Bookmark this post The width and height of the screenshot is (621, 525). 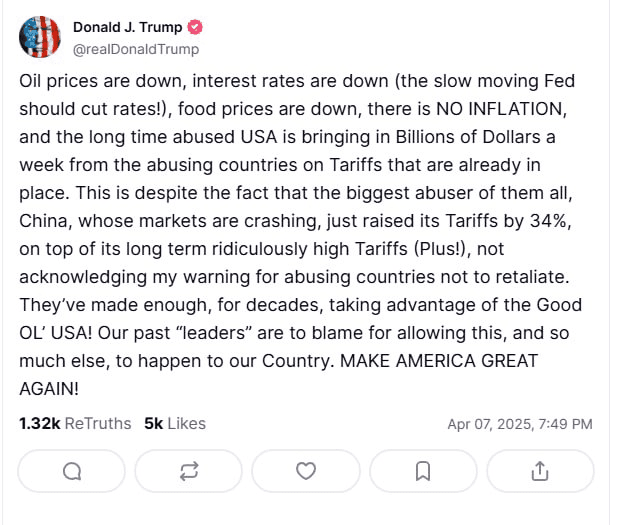[x=423, y=470]
